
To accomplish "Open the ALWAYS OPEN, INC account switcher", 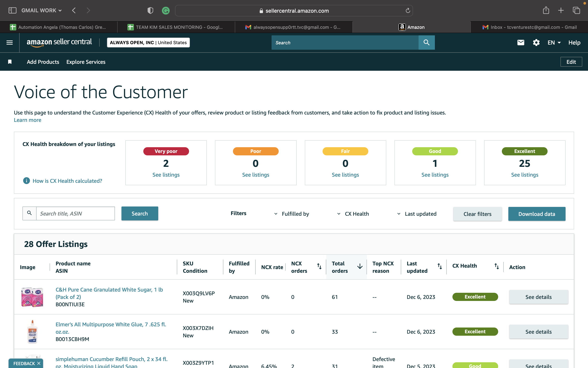I will [x=148, y=43].
